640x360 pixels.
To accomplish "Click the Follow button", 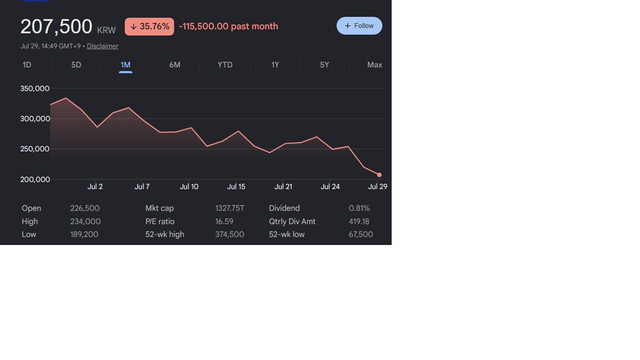I will point(359,26).
